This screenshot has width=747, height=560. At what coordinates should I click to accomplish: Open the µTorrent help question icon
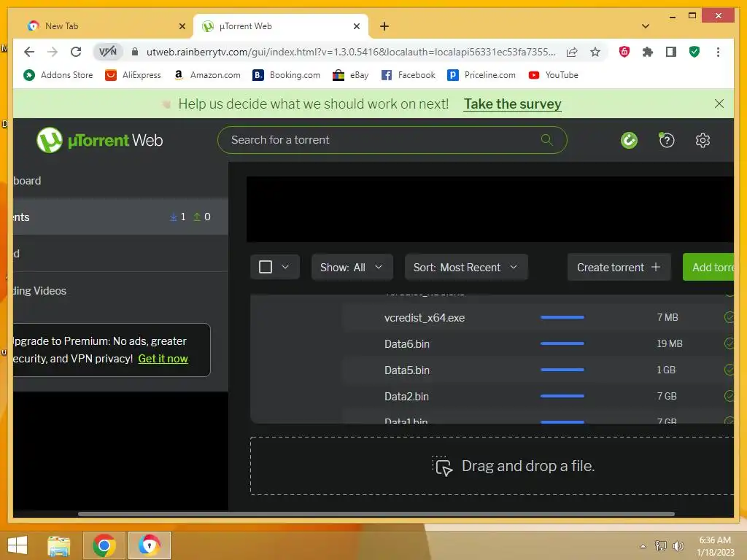coord(667,140)
